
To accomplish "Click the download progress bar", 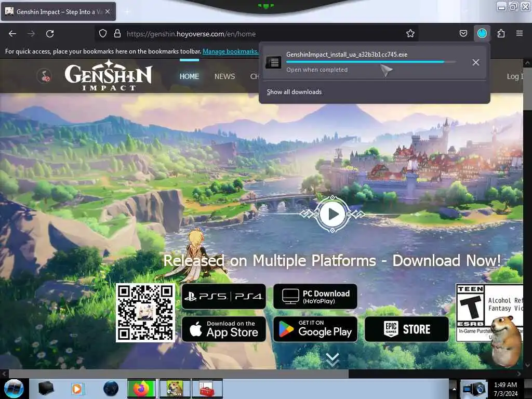I will point(371,62).
